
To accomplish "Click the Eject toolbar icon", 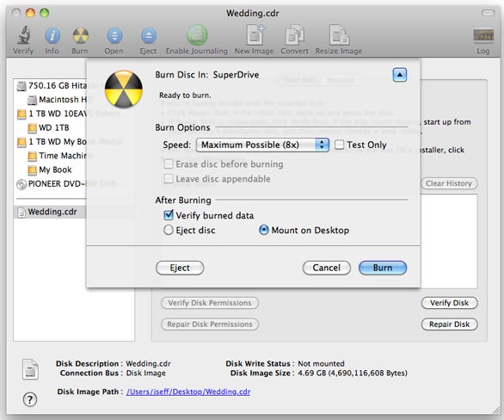I will [x=149, y=35].
